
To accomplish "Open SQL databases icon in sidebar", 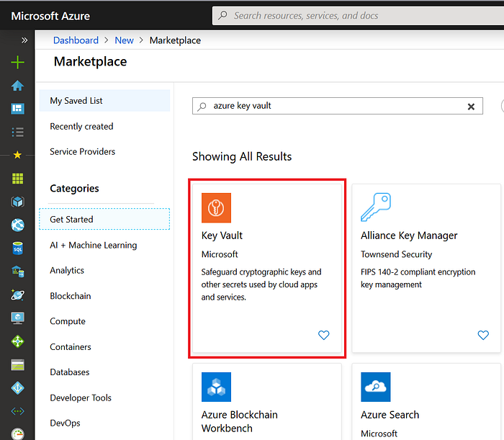I will 18,248.
